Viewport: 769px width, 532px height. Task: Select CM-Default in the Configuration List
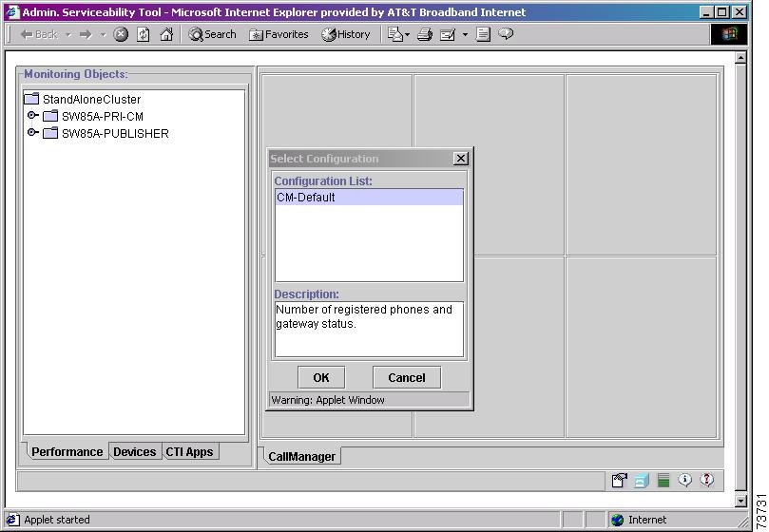pos(369,197)
